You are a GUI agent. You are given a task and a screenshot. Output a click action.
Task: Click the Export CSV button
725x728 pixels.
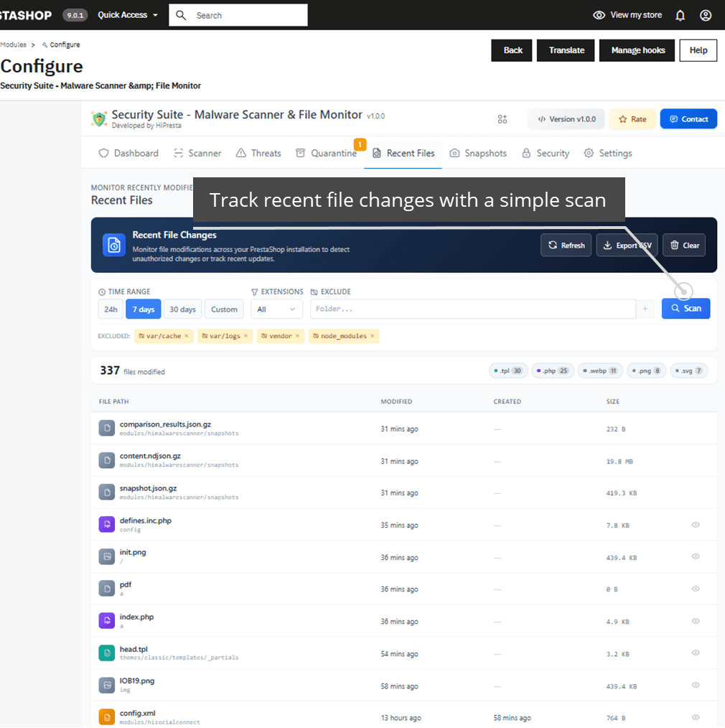point(627,245)
